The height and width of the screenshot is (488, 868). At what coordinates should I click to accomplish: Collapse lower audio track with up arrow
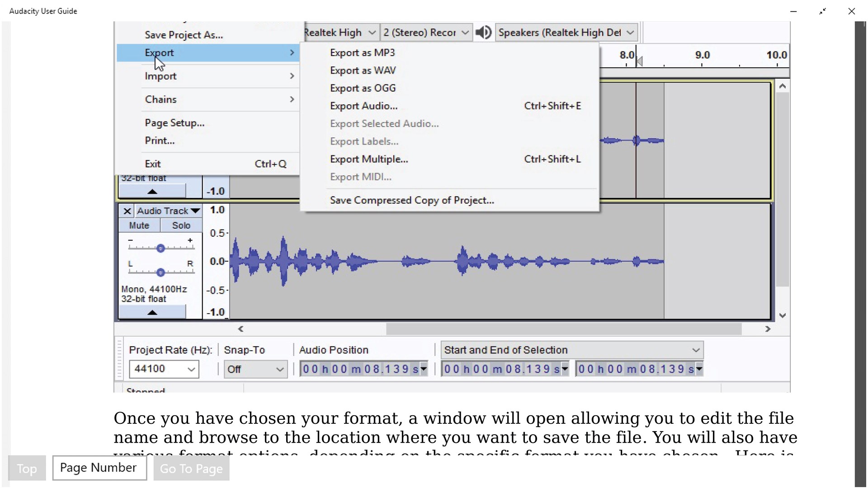[x=152, y=312]
